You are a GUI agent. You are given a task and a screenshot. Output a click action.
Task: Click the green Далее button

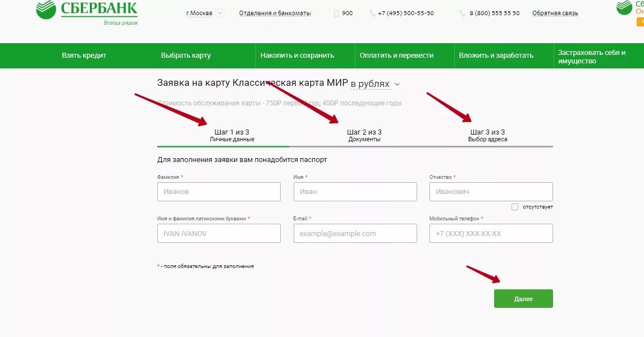tap(523, 298)
